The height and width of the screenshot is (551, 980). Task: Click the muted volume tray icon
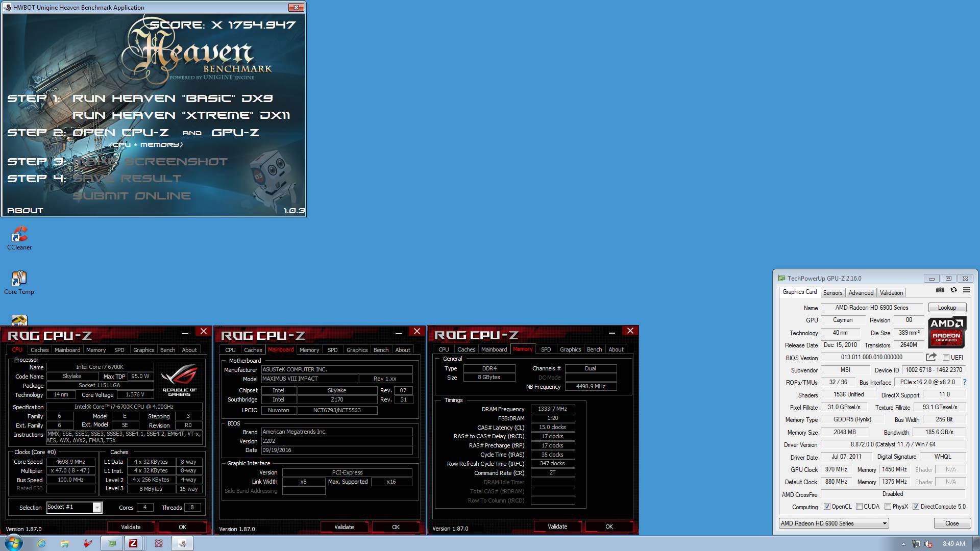tap(928, 544)
